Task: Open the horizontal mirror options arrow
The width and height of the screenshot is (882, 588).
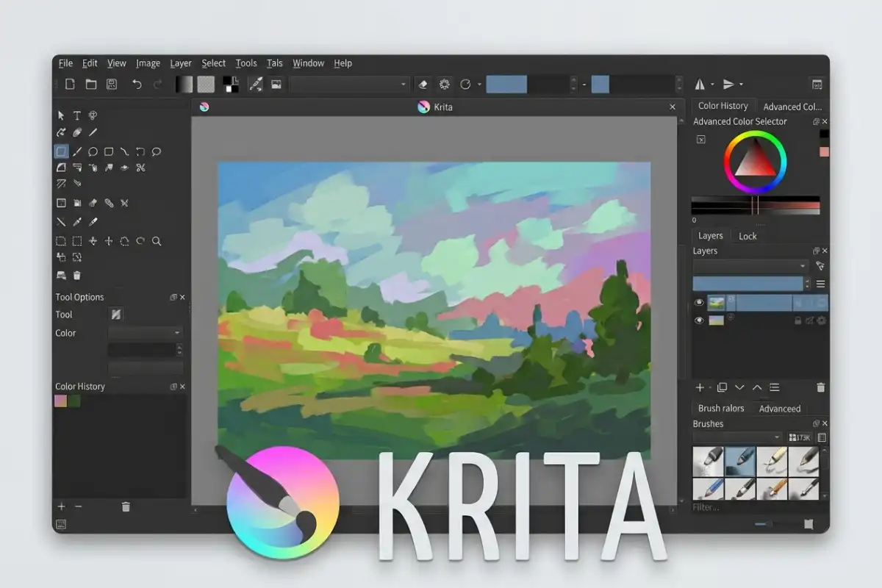Action: point(713,85)
